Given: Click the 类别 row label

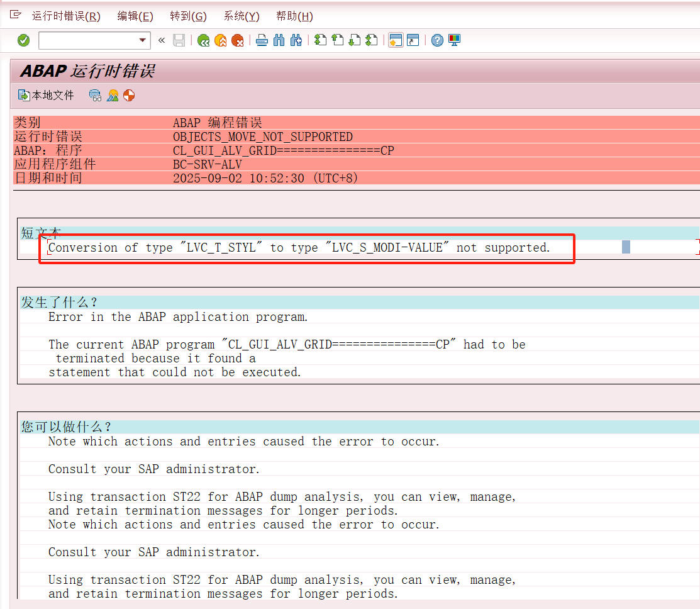Looking at the screenshot, I should [27, 123].
